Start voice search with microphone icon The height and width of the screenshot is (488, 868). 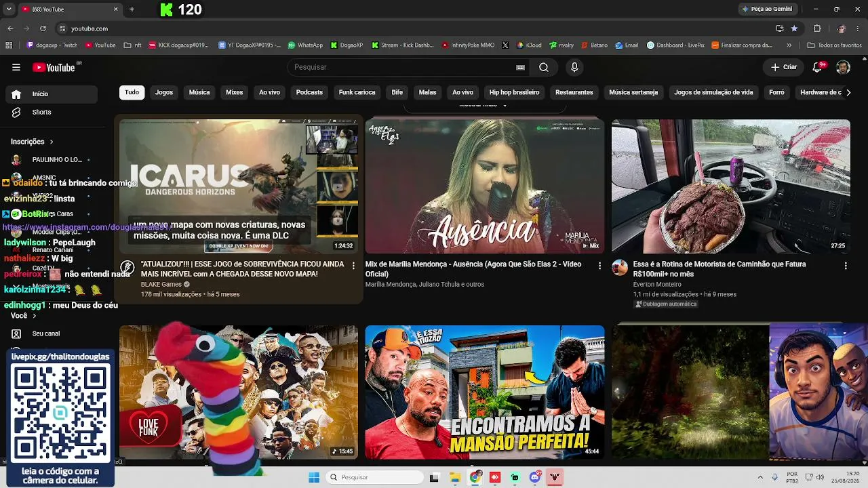574,67
